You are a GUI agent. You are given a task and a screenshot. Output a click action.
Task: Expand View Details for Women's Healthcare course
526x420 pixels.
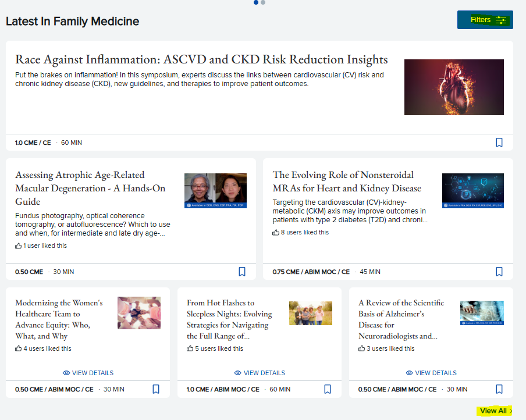pos(88,373)
